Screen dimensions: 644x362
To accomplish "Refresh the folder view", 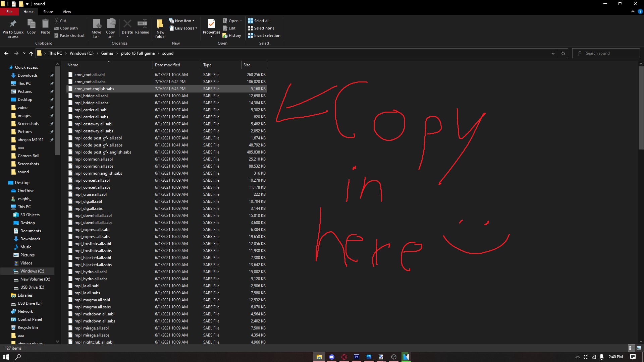I will tap(563, 53).
